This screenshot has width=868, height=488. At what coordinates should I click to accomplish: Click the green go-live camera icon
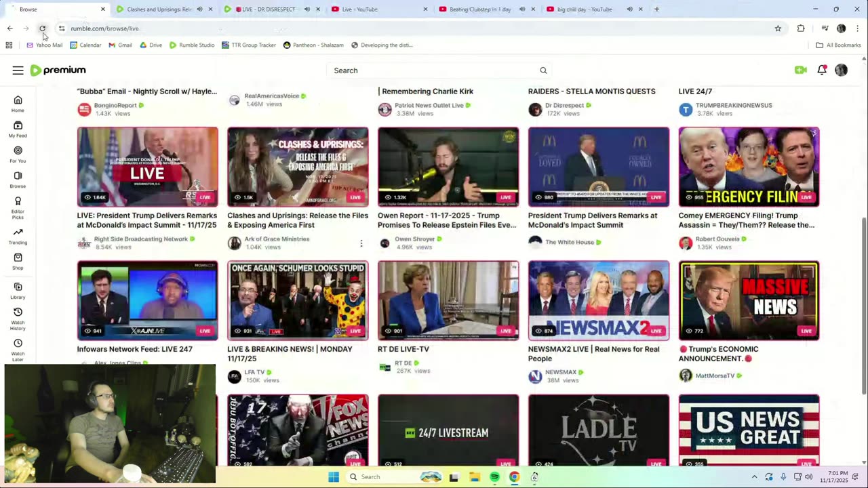[x=801, y=70]
